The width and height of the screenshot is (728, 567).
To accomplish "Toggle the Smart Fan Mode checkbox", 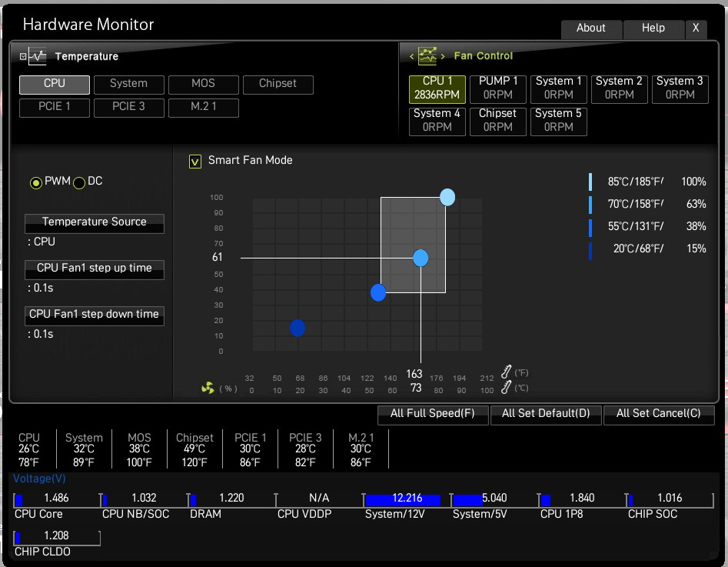I will click(x=195, y=162).
